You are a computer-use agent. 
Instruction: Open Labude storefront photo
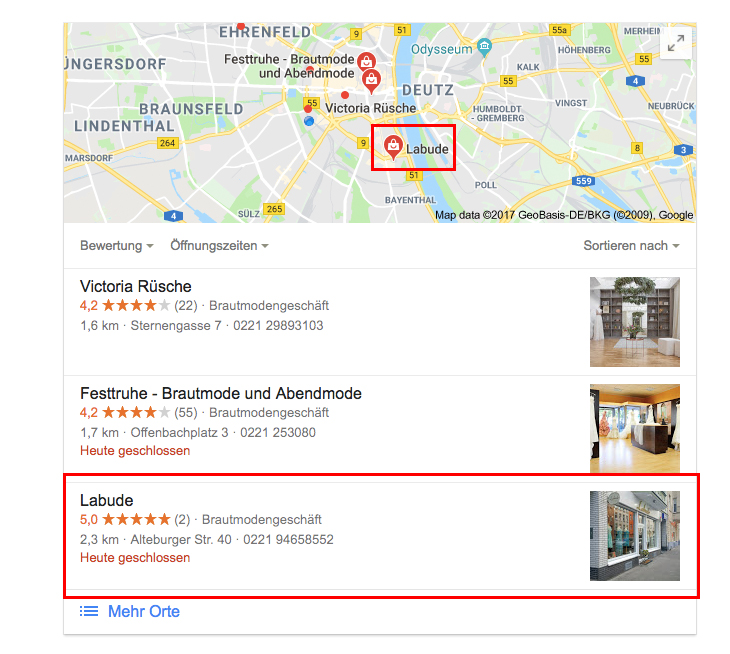coord(635,536)
